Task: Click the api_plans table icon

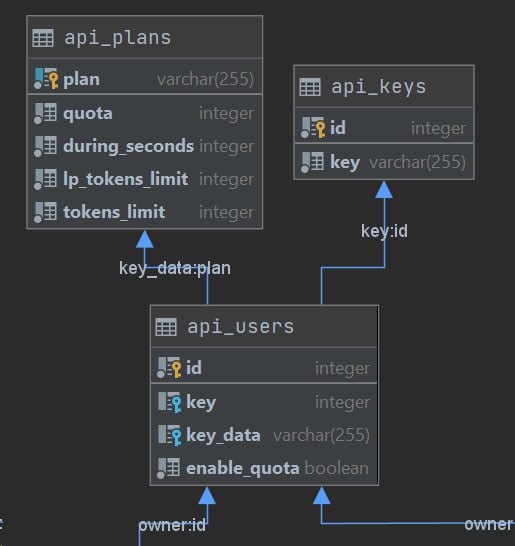Action: [43, 38]
